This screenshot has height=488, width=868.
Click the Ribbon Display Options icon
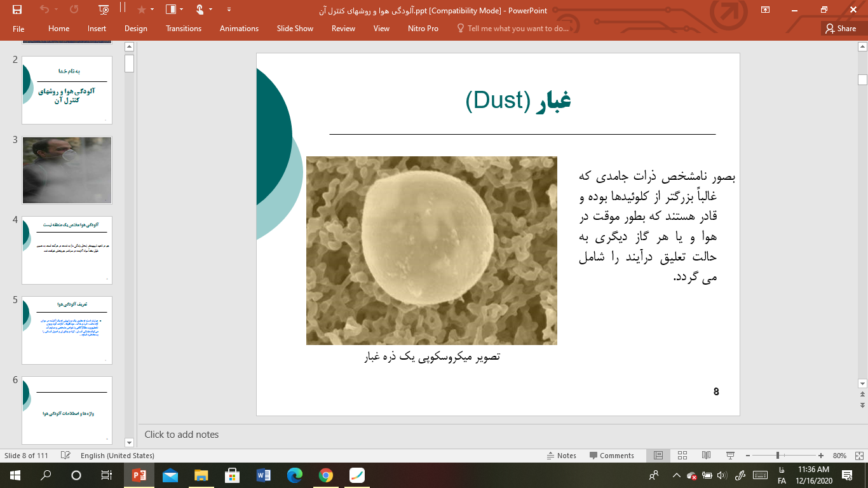pos(765,10)
